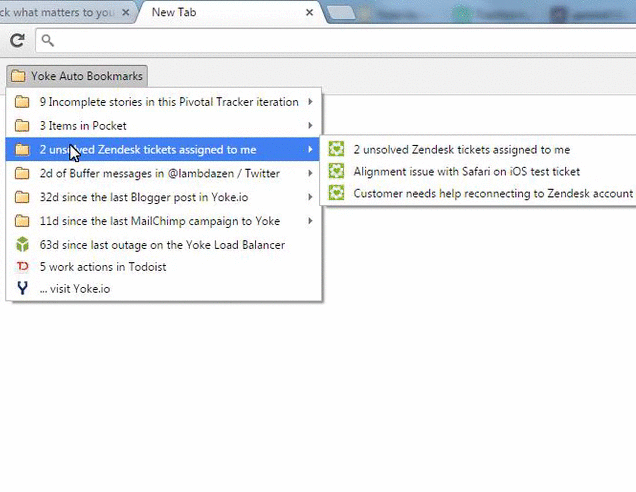Open the Pivotal Tracker incomplete stories folder

pyautogui.click(x=164, y=102)
